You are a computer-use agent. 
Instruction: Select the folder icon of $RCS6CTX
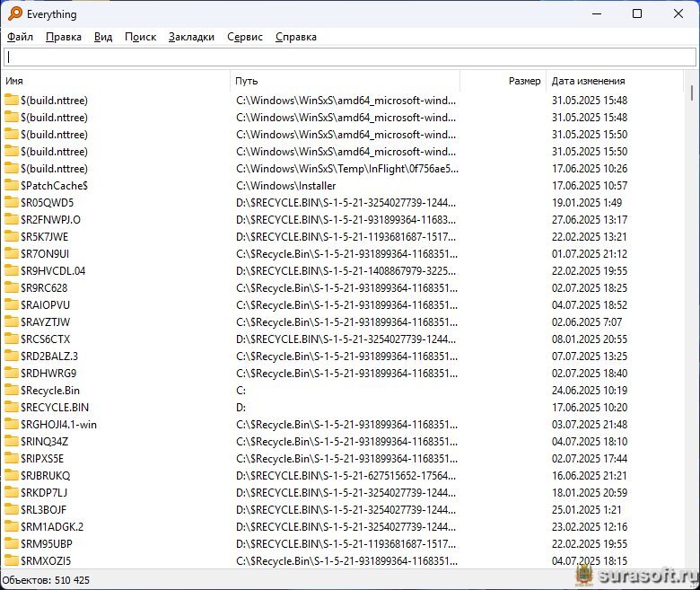point(12,339)
